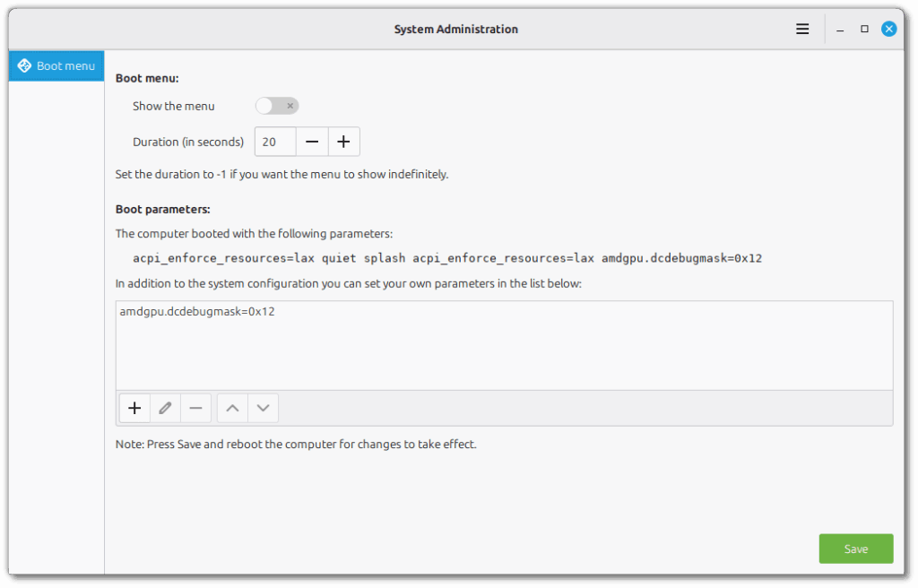Enable showing the boot menu at startup
The image size is (918, 588).
pos(276,105)
